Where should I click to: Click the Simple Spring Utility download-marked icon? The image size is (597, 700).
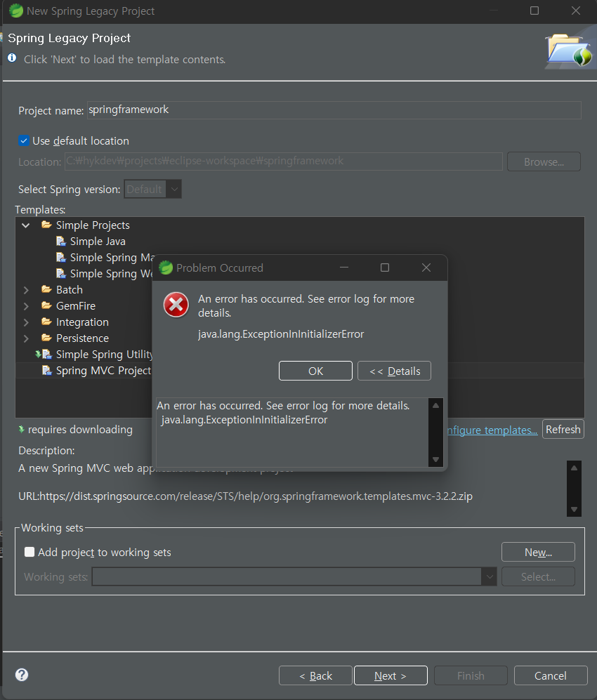point(44,354)
